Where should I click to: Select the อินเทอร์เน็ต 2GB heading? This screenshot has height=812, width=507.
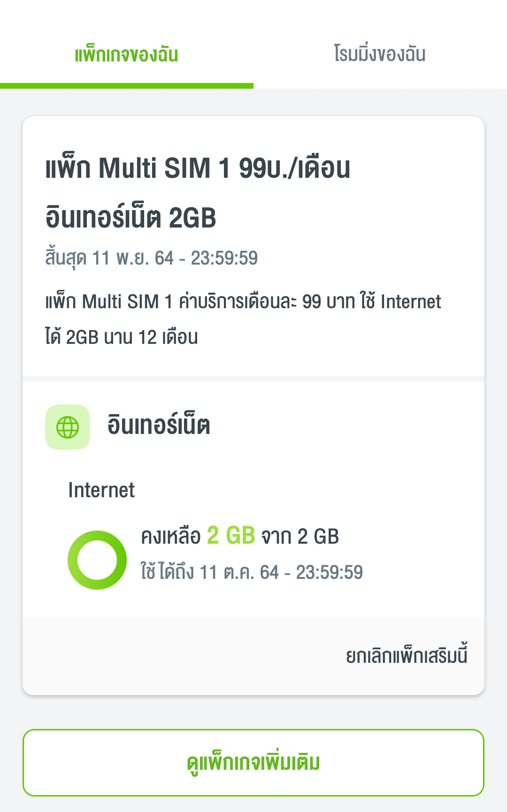(x=131, y=217)
